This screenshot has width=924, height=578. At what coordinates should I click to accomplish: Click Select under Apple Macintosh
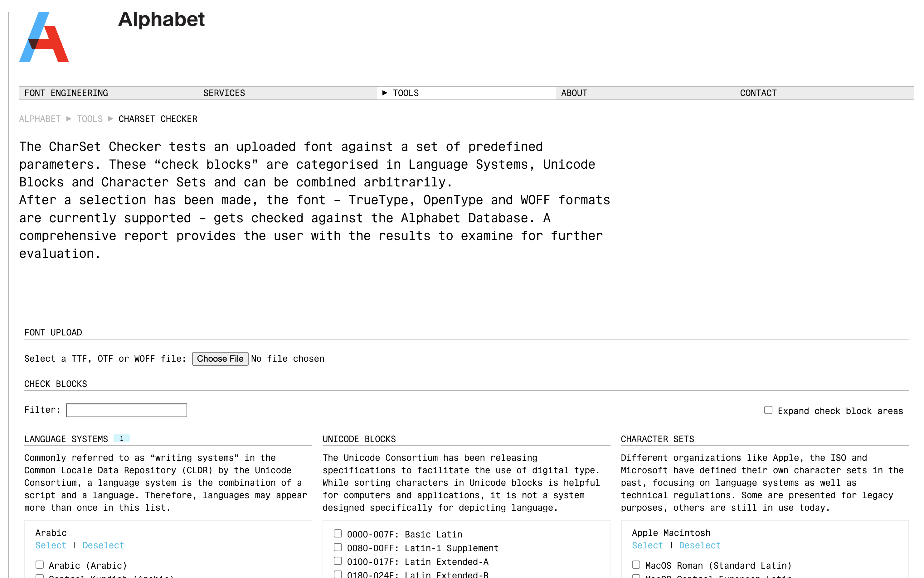647,546
